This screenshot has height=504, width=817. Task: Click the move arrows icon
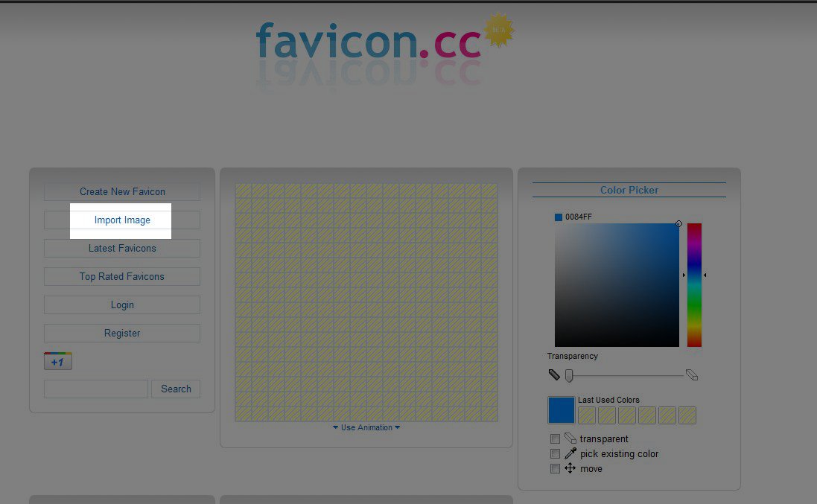coord(570,468)
